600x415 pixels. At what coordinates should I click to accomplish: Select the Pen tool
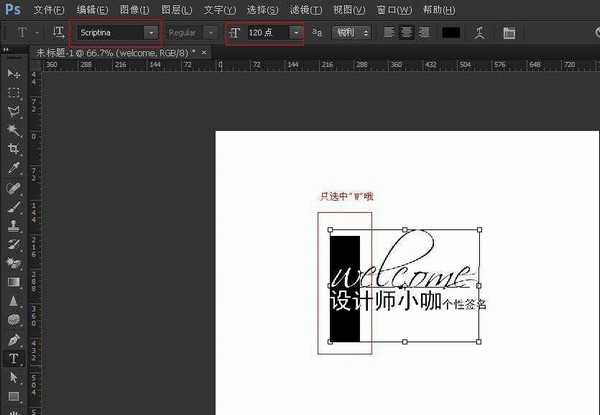click(x=14, y=340)
